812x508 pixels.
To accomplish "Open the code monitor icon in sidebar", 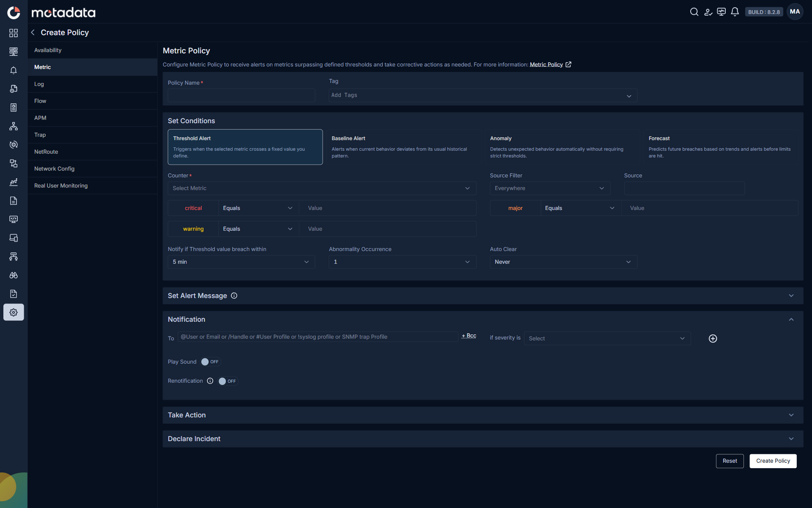I will [14, 219].
